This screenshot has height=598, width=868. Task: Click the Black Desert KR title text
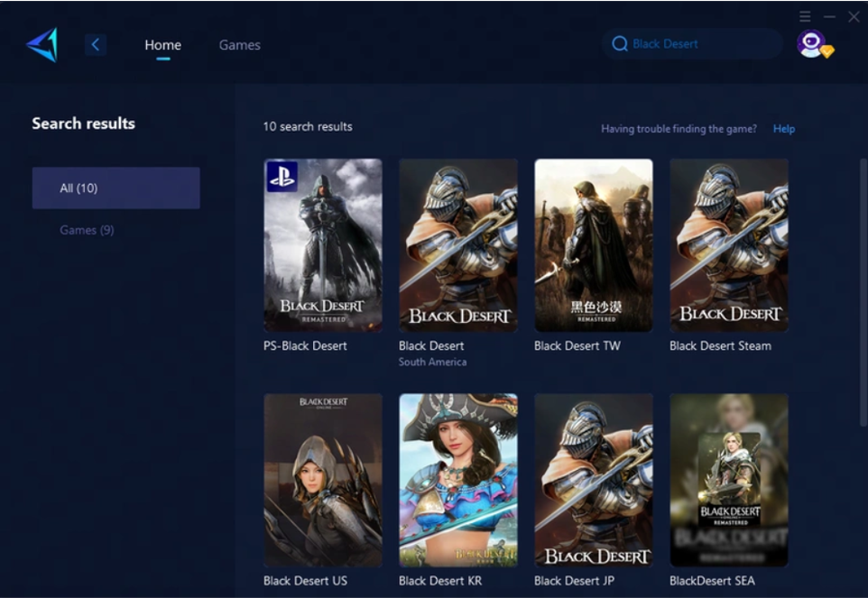click(x=440, y=581)
